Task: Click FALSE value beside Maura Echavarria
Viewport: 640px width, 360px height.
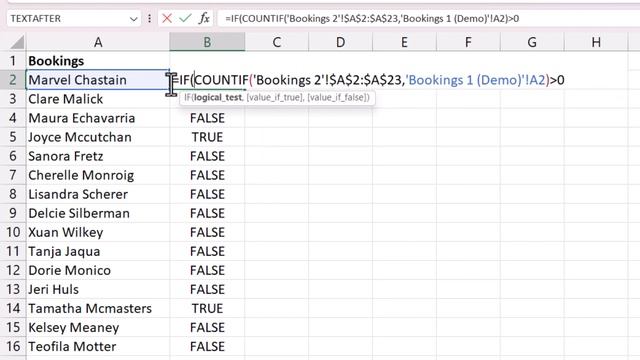Action: click(207, 118)
